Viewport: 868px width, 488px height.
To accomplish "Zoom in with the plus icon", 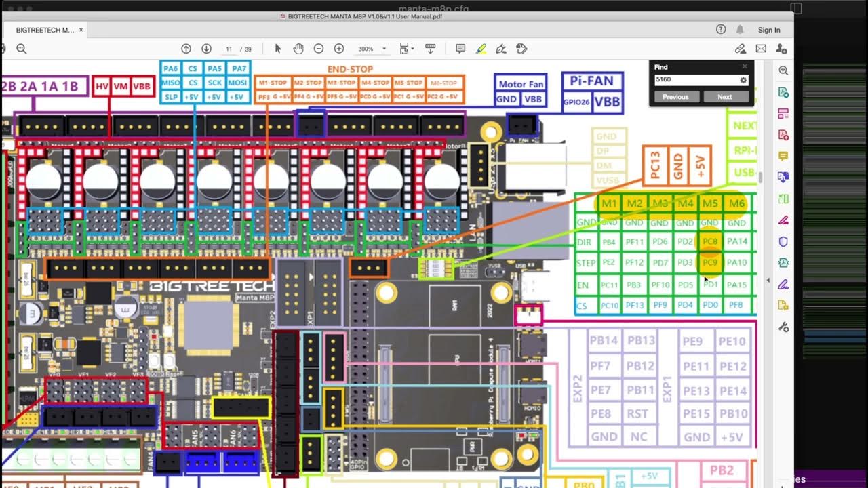I will (x=339, y=49).
